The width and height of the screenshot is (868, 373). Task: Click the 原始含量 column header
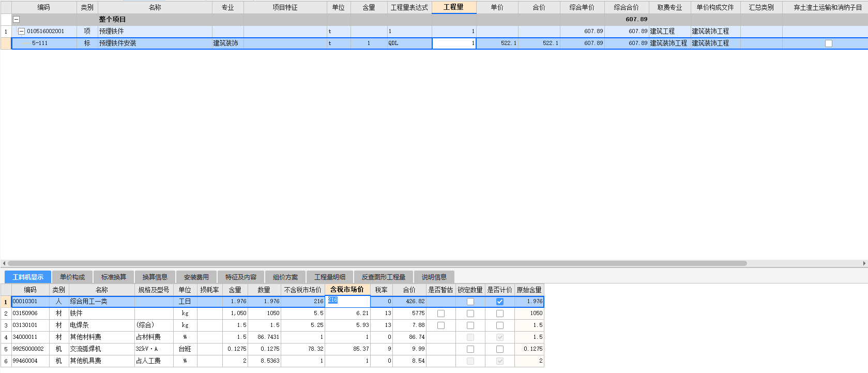coord(529,290)
